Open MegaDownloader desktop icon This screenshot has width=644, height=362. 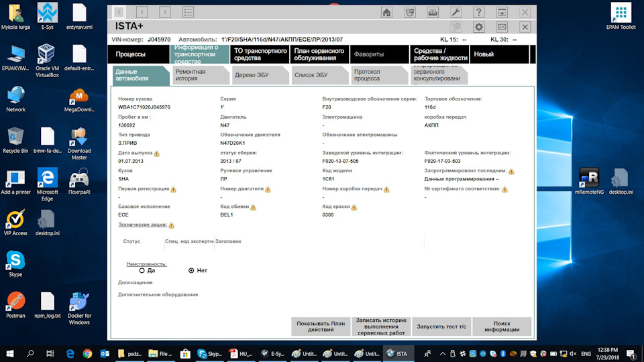[x=79, y=101]
